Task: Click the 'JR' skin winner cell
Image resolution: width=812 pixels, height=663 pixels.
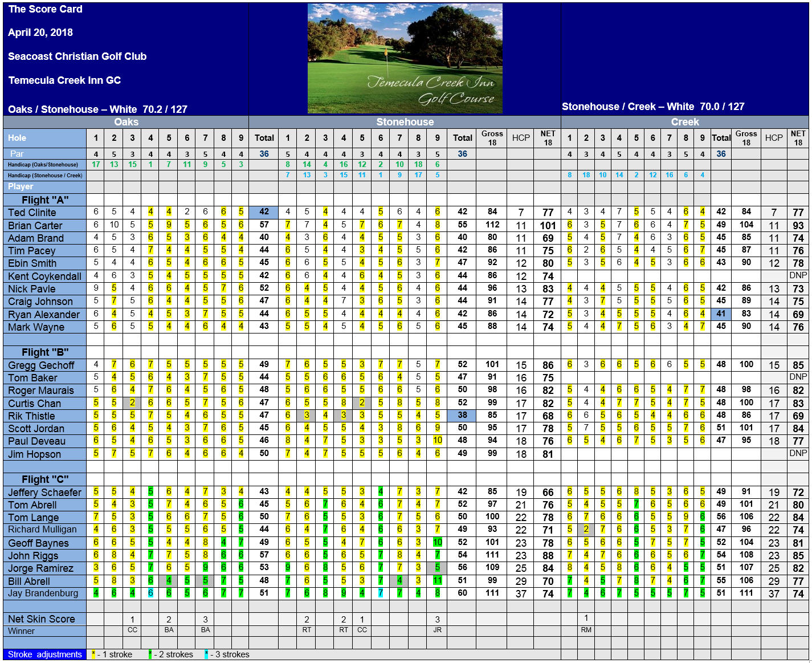Action: point(437,631)
